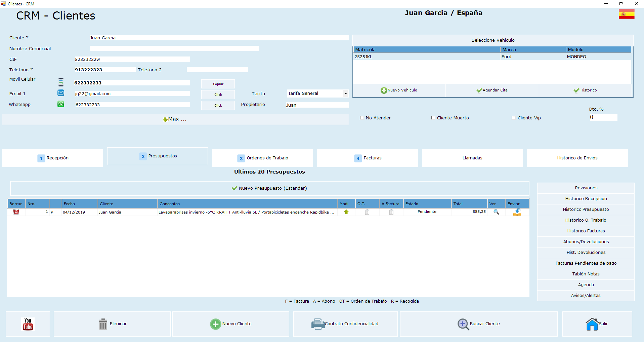Screen dimensions: 644x342
Task: Click the O.T. document icon in the row
Action: (367, 212)
